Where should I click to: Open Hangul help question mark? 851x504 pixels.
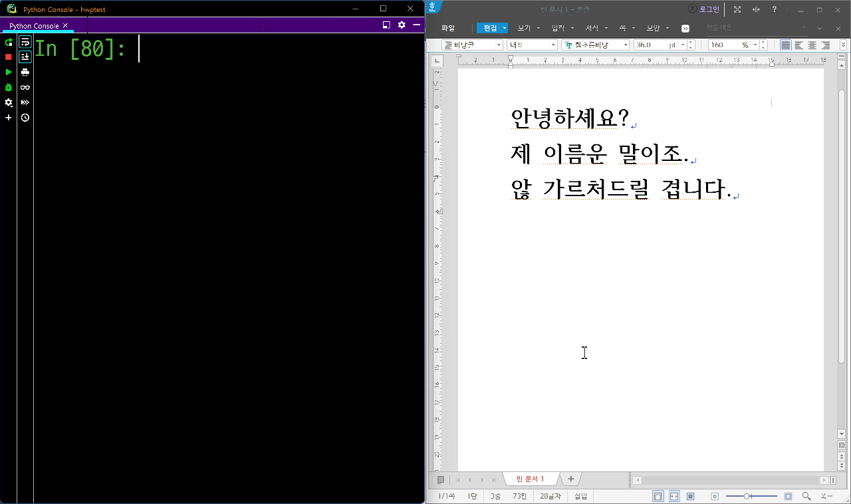(x=775, y=9)
